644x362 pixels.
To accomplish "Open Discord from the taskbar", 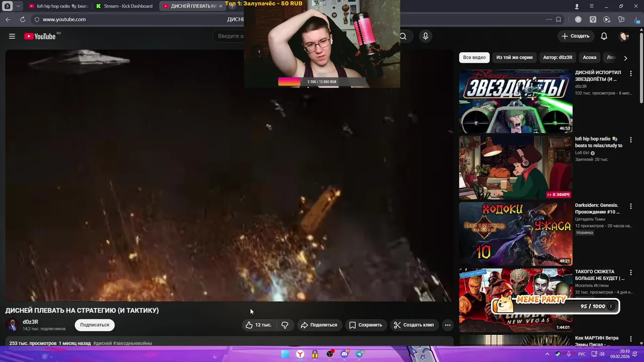I will click(x=345, y=354).
